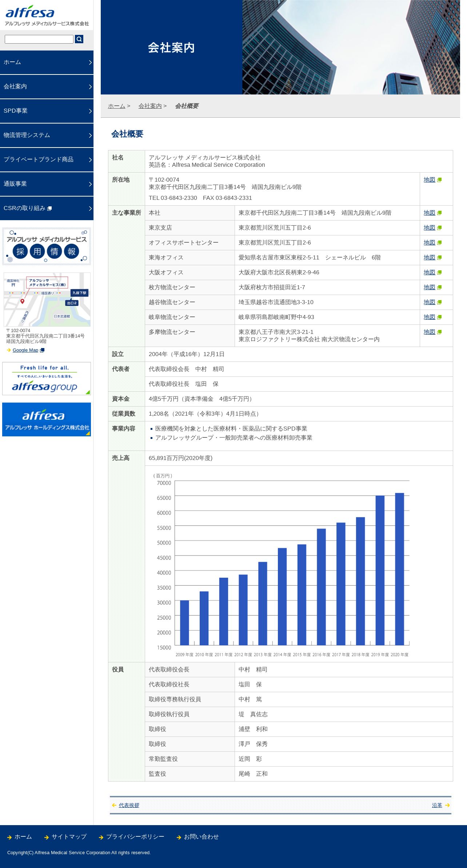Go to previous page 代表挨拶

(x=129, y=805)
